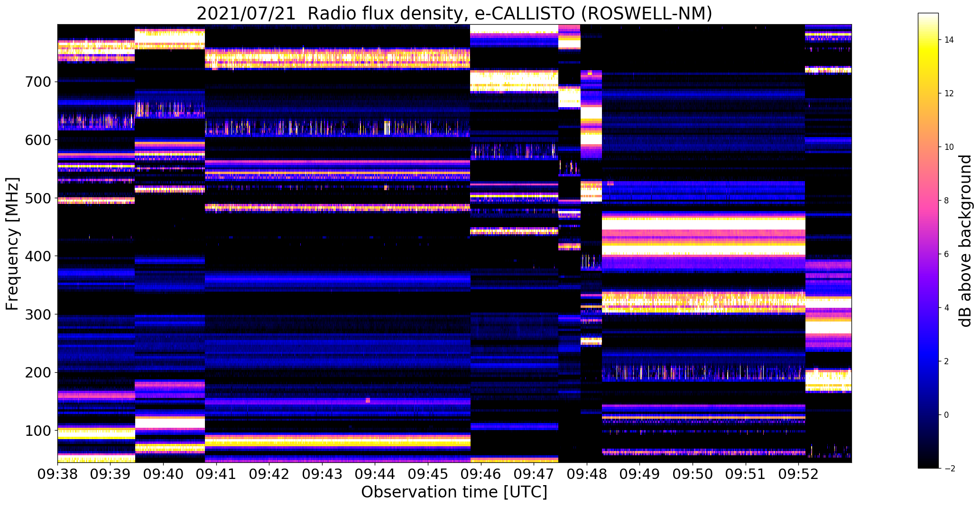The image size is (980, 506).
Task: Click the 09:48 time tick label
Action: pyautogui.click(x=587, y=474)
